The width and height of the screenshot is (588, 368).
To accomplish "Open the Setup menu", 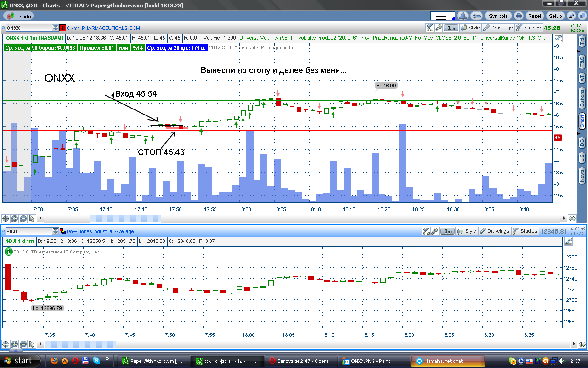I will (x=555, y=16).
